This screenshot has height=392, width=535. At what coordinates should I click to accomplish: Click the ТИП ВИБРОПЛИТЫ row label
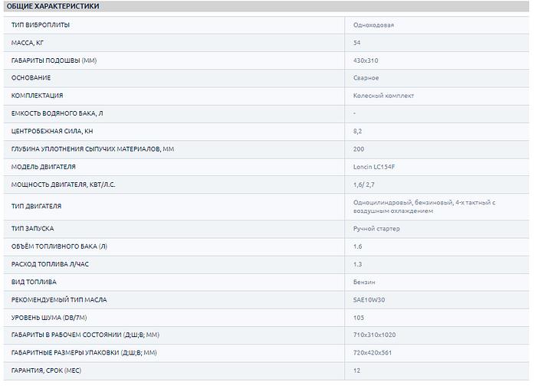coord(40,25)
